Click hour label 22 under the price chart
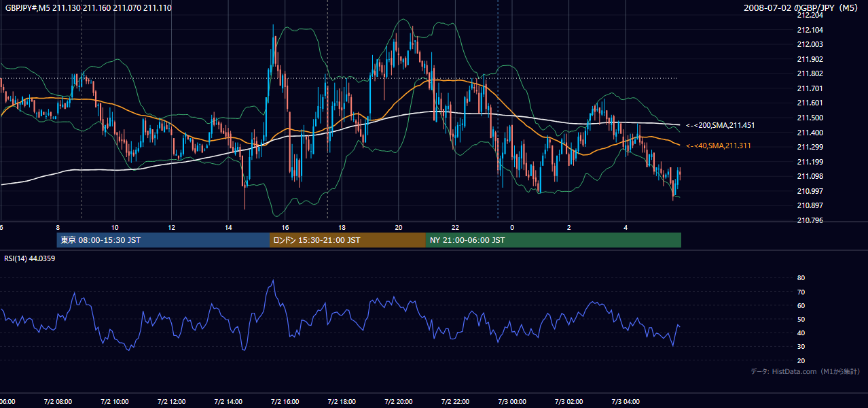The height and width of the screenshot is (408, 868). click(456, 227)
